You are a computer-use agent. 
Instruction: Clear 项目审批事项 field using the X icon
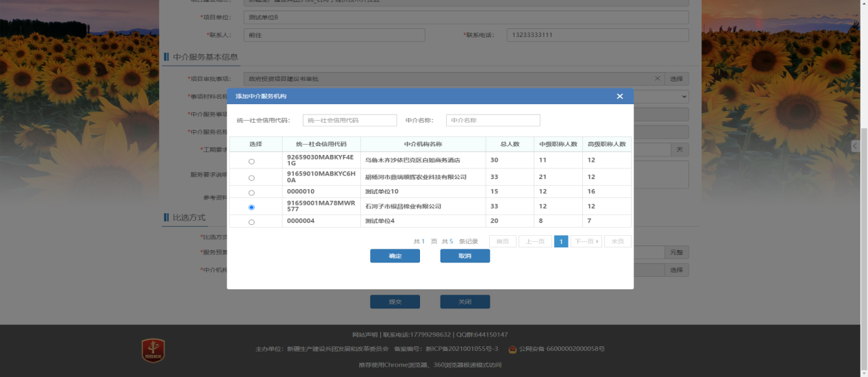657,79
